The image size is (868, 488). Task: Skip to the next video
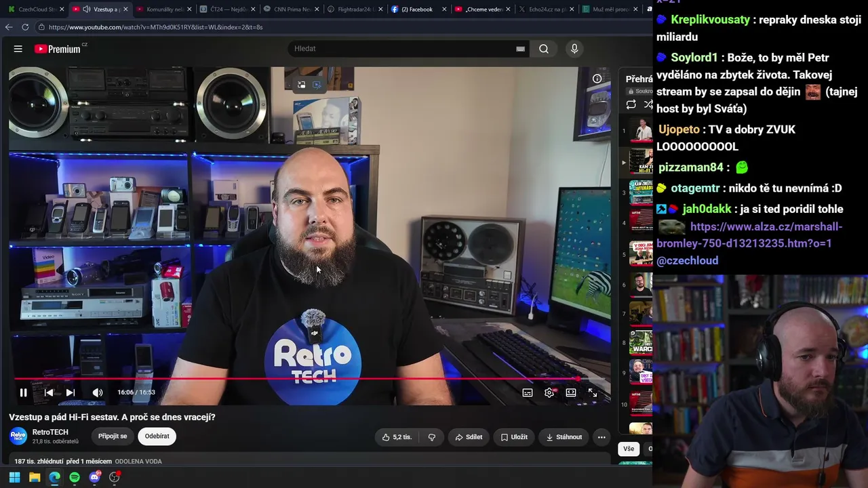(x=70, y=392)
